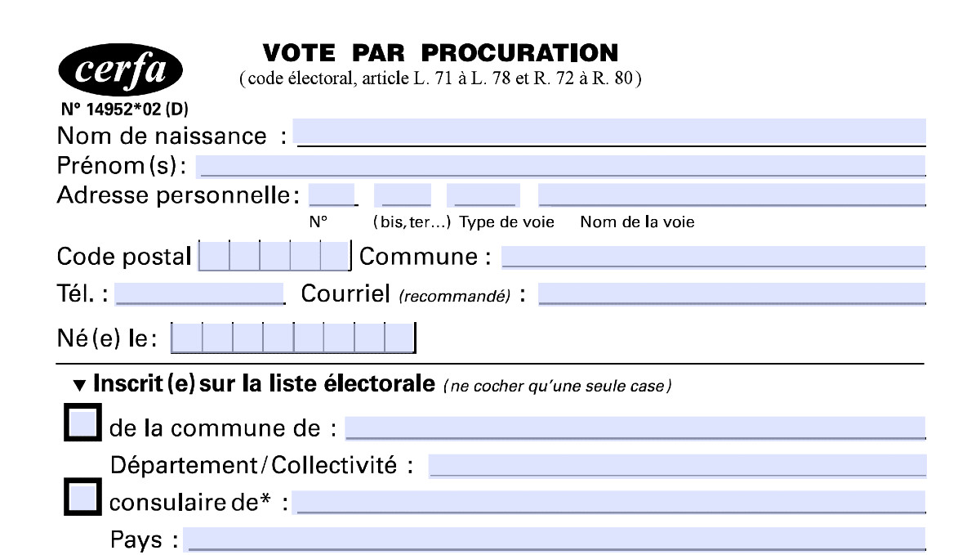Screen dimensions: 980x555
Task: Click the Département/Collectivité field
Action: click(x=677, y=465)
